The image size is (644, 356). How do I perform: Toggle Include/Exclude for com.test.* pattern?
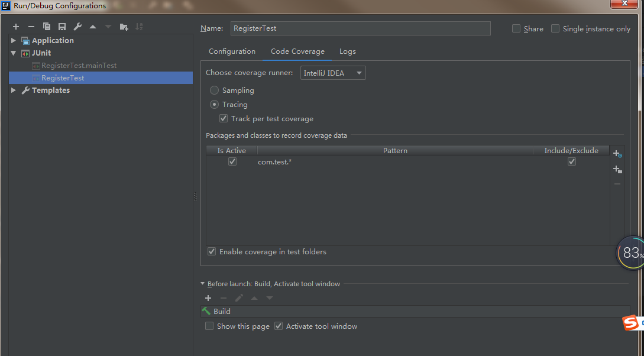572,162
